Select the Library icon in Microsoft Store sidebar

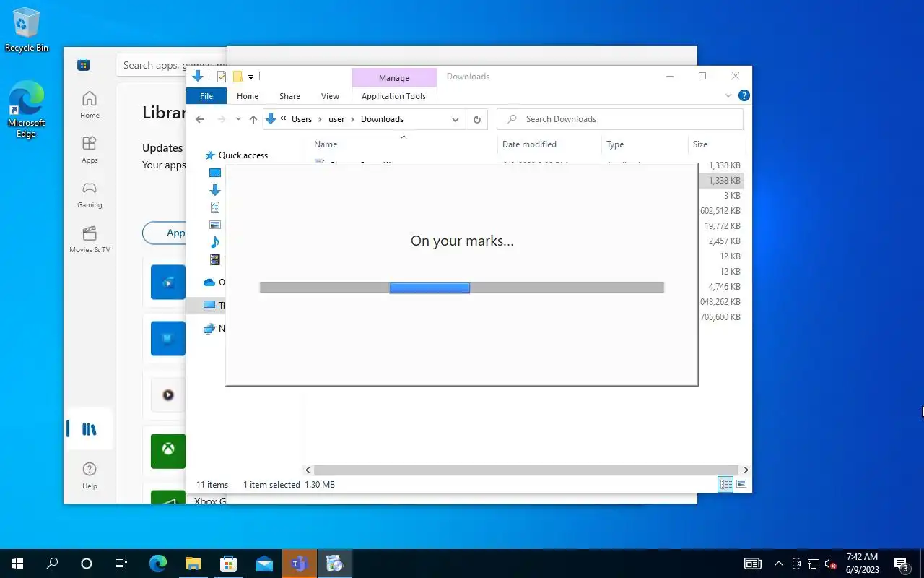pos(90,429)
